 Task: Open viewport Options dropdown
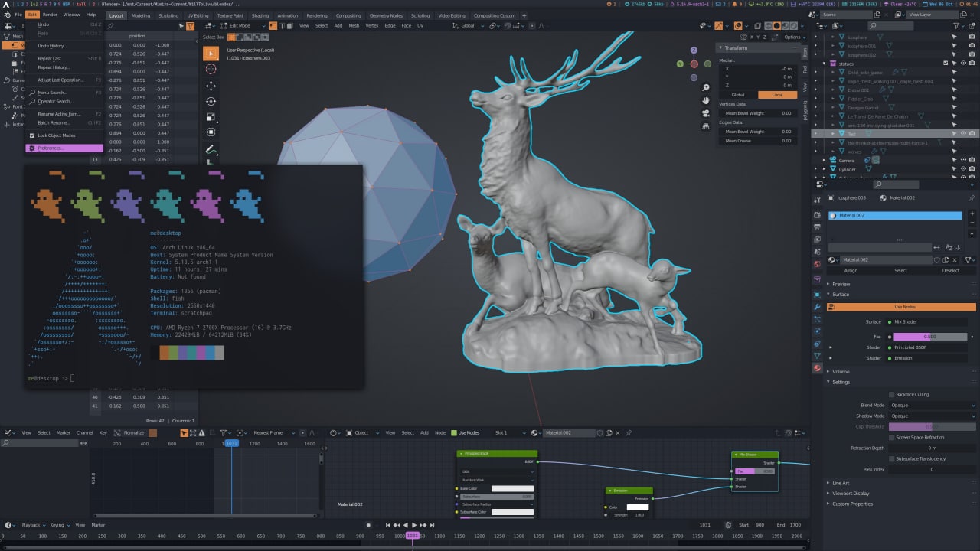click(x=794, y=37)
